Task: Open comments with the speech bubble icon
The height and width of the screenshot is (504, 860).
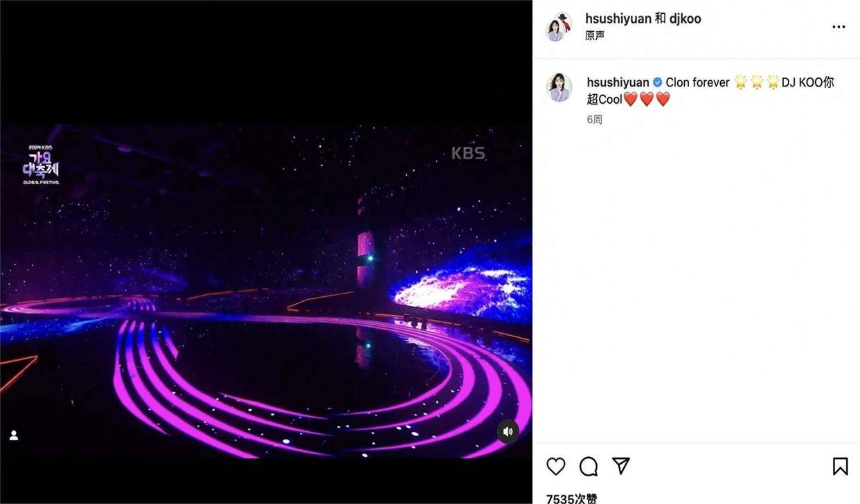Action: pos(589,466)
